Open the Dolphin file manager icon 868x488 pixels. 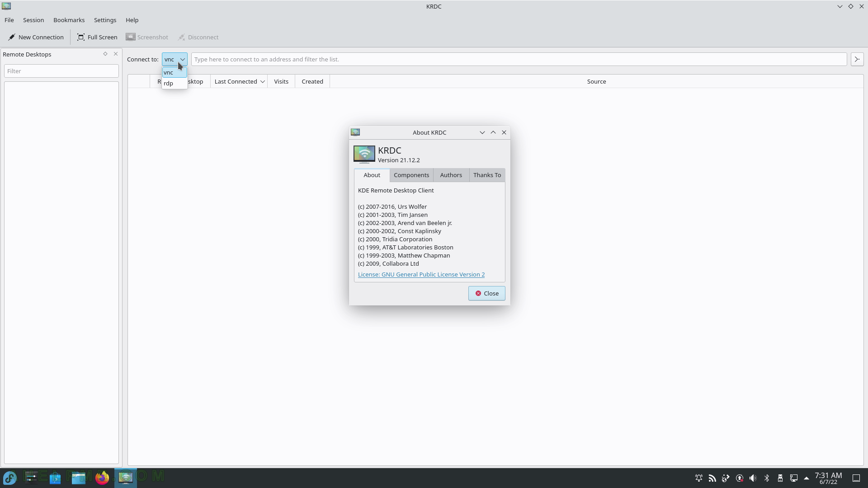[79, 478]
